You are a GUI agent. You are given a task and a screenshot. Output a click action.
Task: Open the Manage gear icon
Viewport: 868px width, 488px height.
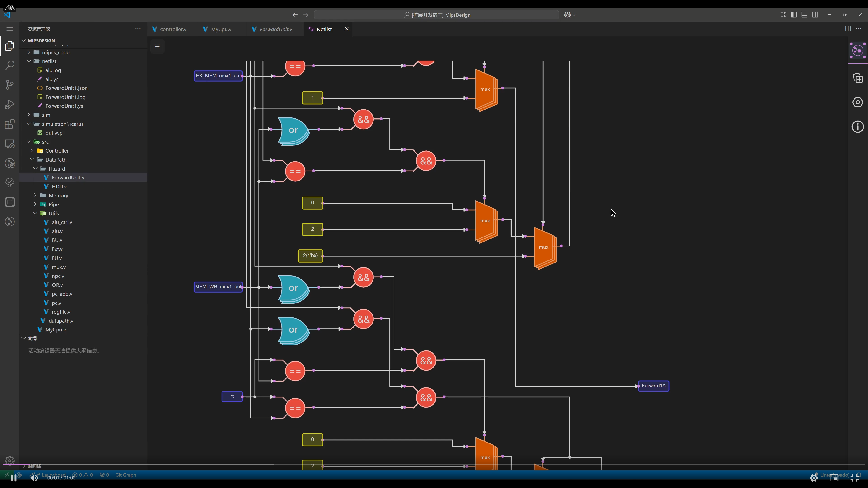pyautogui.click(x=10, y=460)
